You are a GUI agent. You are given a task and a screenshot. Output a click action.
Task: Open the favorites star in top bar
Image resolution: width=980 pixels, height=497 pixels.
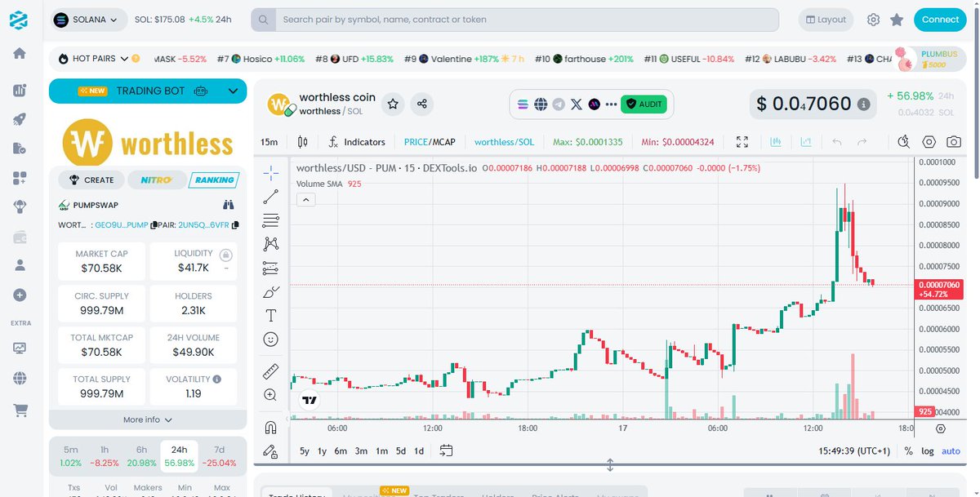[897, 20]
